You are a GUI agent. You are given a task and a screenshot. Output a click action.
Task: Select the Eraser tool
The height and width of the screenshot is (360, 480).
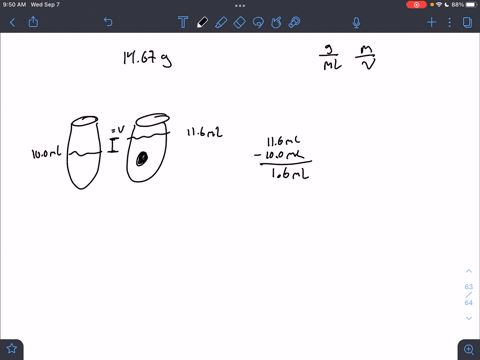click(x=239, y=22)
